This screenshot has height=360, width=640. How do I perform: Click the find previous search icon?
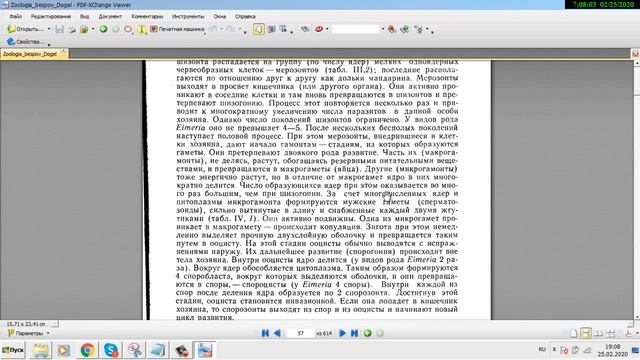point(392,29)
